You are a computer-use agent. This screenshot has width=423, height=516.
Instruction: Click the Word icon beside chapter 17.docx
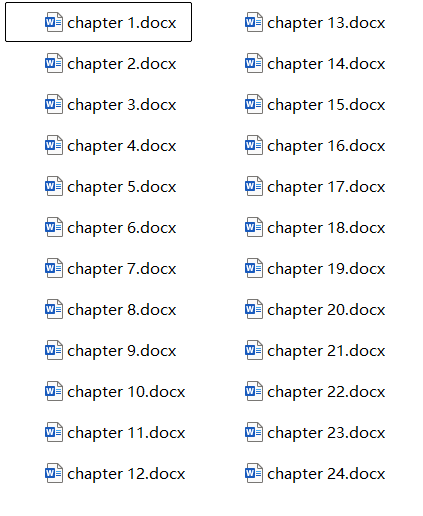tap(254, 186)
